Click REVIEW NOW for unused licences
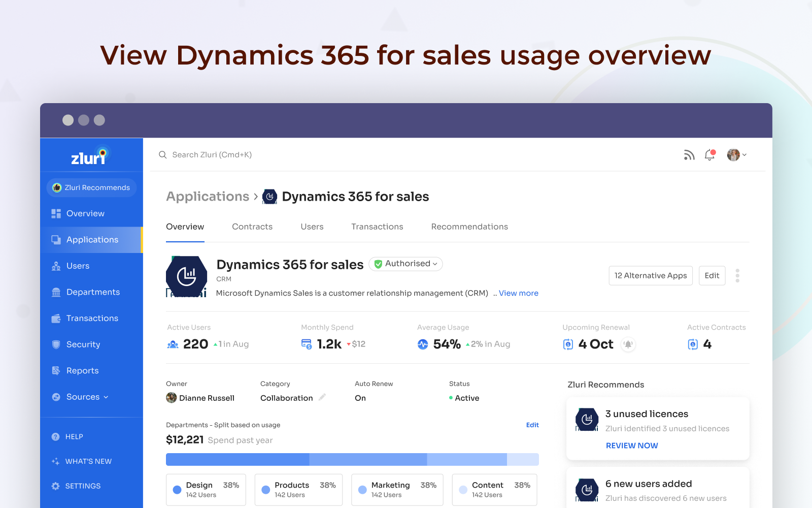Screen dimensions: 812x508 pos(632,446)
